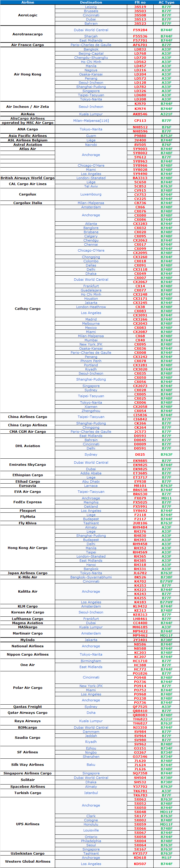This screenshot has width=180, height=868.
Task: Click the Phnom Penh destination link
Action: [91, 361]
